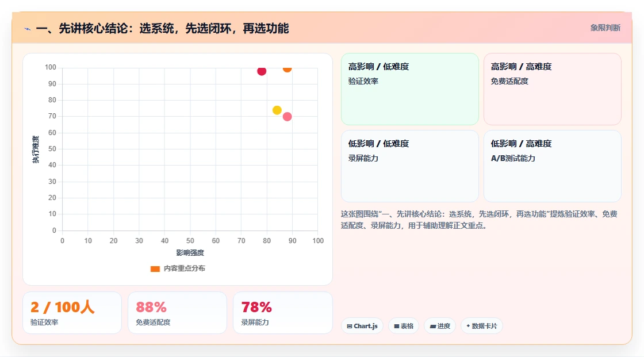Click the 进度 tag icon
Screen dimensions: 644x357
pos(433,326)
